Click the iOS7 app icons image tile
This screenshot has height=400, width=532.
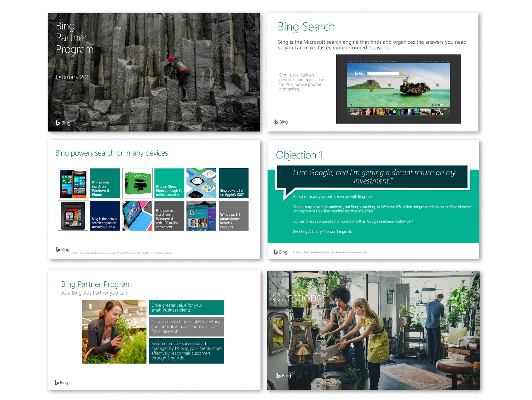coord(201,183)
